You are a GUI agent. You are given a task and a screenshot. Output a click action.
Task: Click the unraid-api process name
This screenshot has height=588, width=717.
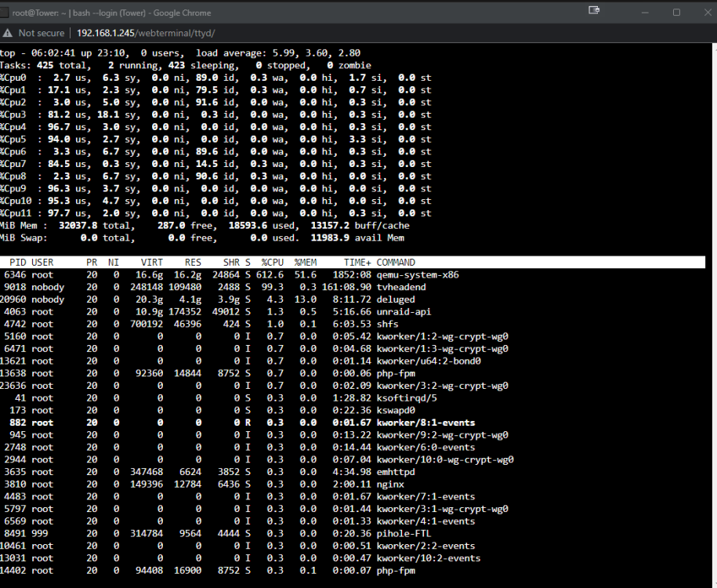coord(404,311)
